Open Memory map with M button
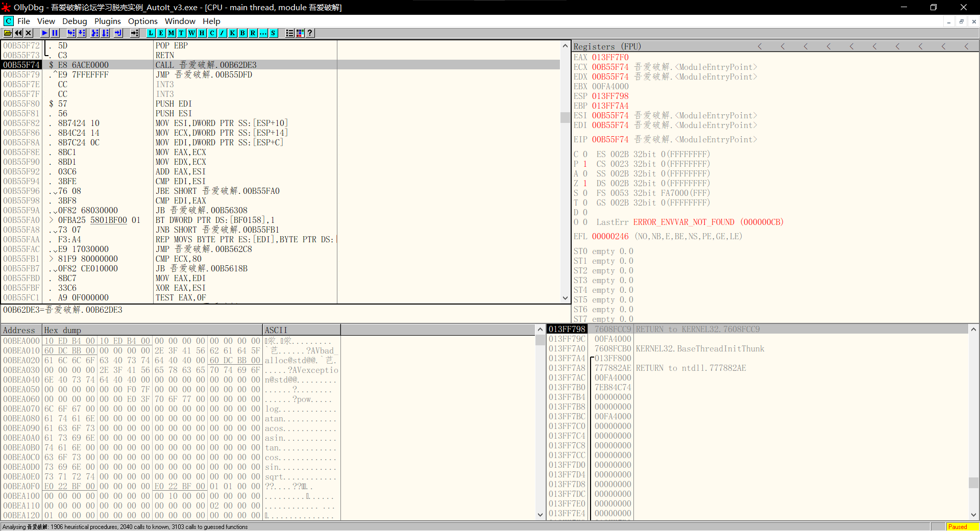Viewport: 980px width, 531px height. (x=171, y=33)
